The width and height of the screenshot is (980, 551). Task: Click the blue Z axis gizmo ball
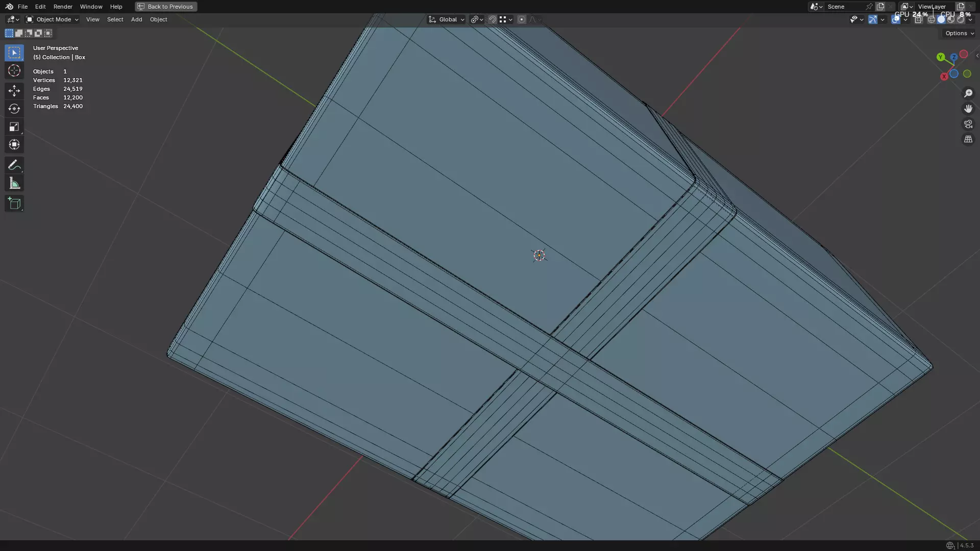(953, 57)
